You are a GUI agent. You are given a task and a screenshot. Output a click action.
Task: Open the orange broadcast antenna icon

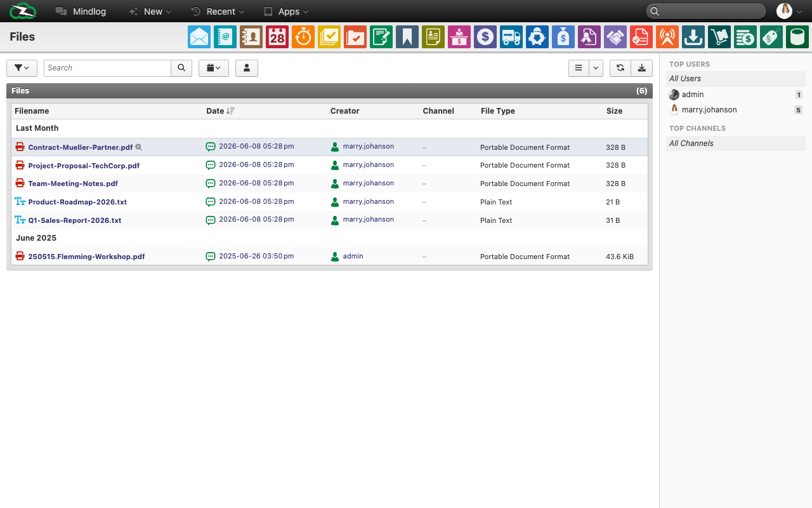coord(667,37)
